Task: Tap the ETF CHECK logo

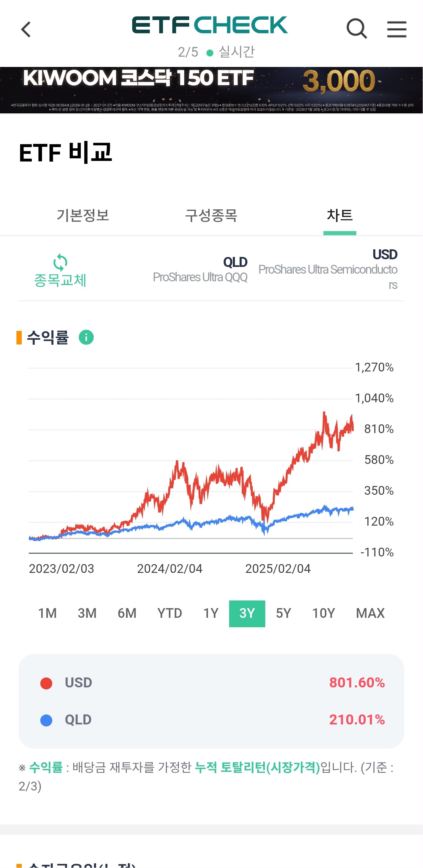Action: 210,25
